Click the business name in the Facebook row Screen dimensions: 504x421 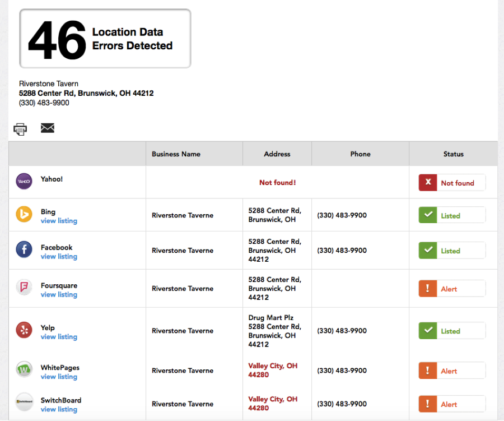click(x=183, y=251)
